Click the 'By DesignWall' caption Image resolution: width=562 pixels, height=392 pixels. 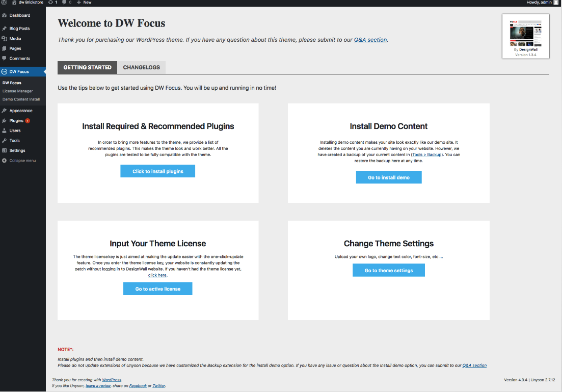pos(525,49)
